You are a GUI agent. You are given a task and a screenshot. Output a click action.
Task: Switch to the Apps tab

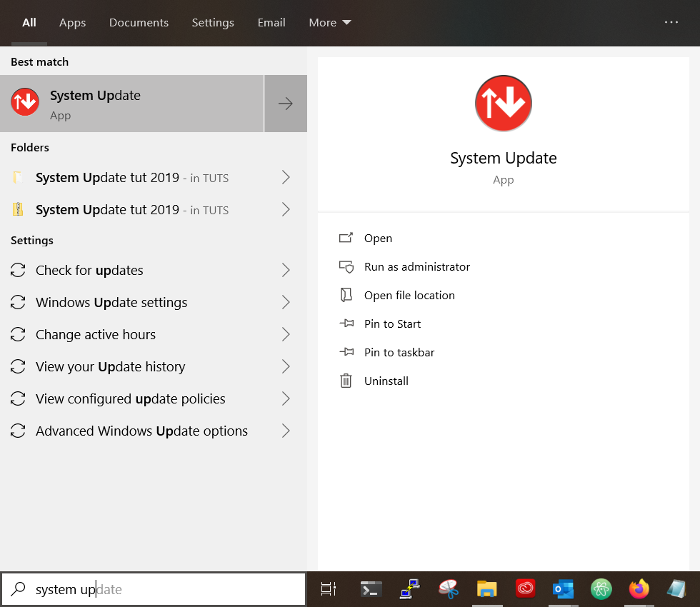72,23
